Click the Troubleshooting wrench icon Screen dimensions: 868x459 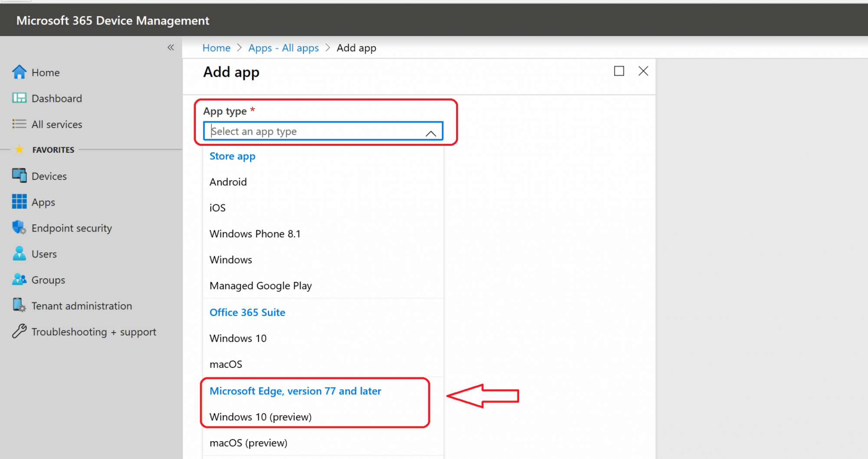19,331
